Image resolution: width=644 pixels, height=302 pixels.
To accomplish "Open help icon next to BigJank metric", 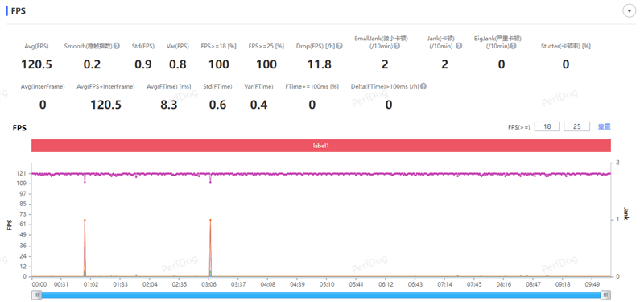I will (513, 46).
